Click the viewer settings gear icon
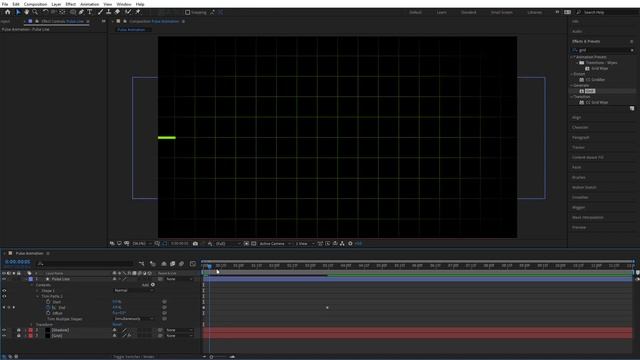The image size is (640, 360). (x=350, y=244)
